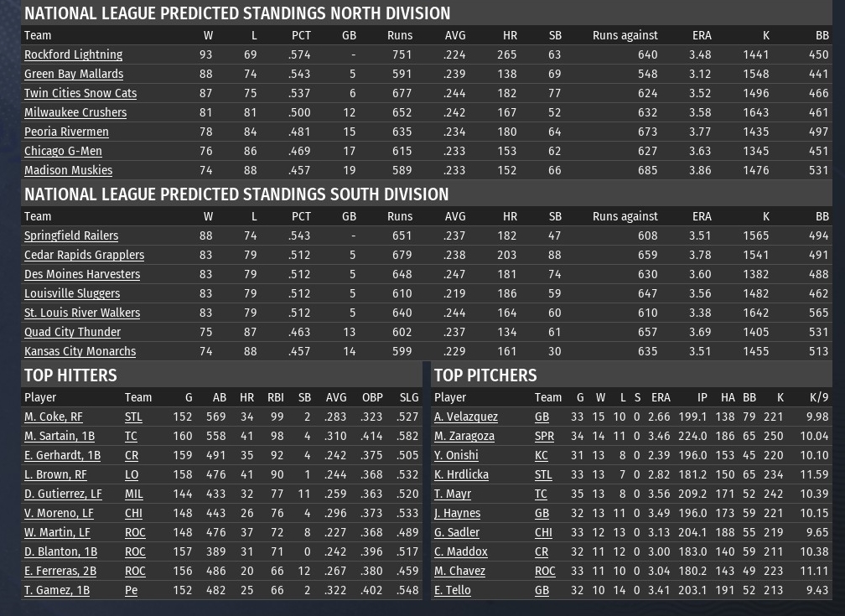Open M. Sartain, 1B player page
Viewport: 845px width, 616px height.
click(60, 436)
